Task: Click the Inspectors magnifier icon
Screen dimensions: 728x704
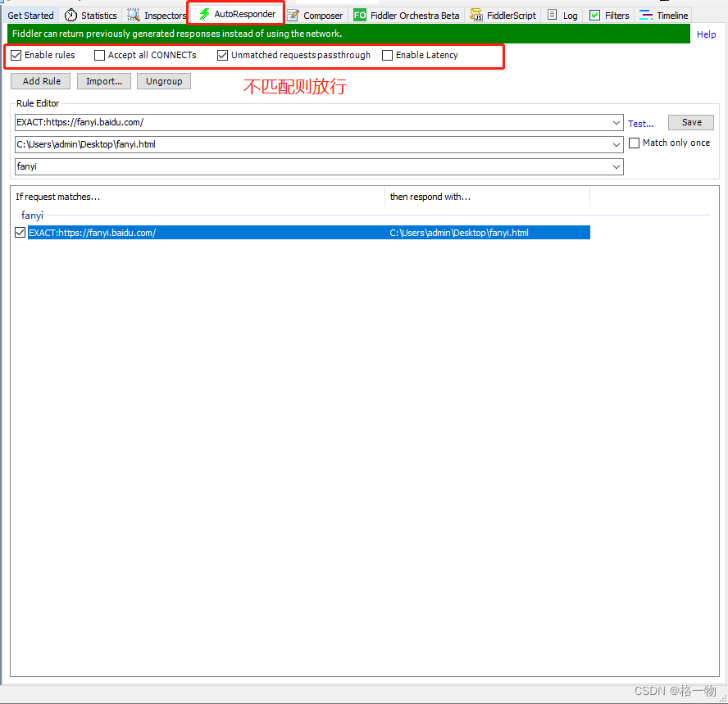Action: pyautogui.click(x=134, y=16)
